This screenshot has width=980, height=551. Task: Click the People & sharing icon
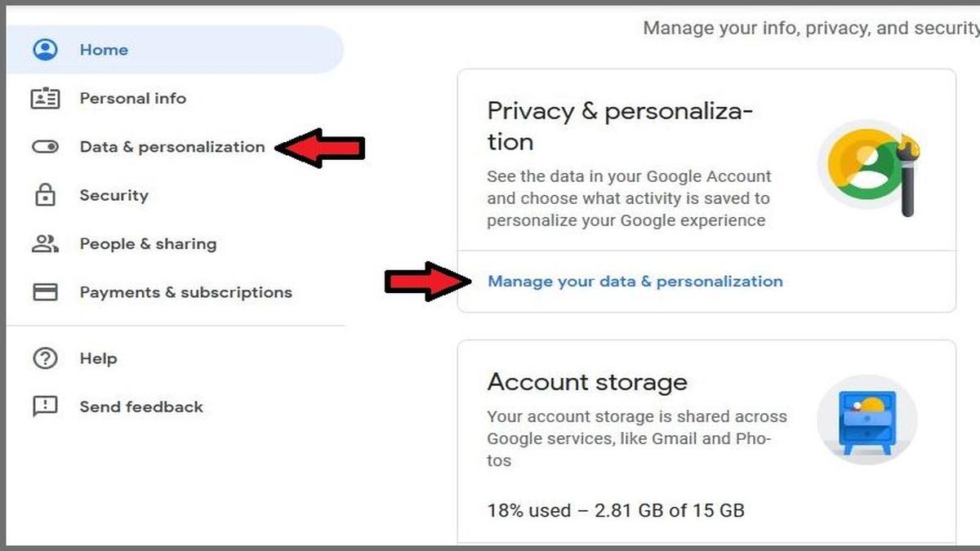[x=47, y=243]
